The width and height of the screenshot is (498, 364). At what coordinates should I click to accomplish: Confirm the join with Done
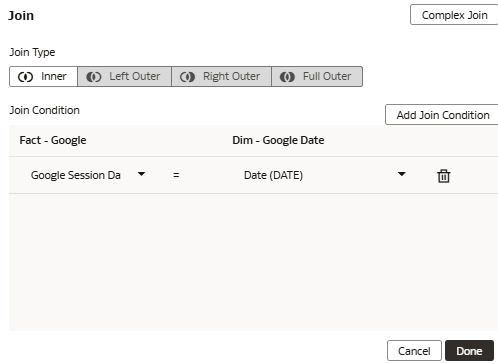click(x=469, y=351)
